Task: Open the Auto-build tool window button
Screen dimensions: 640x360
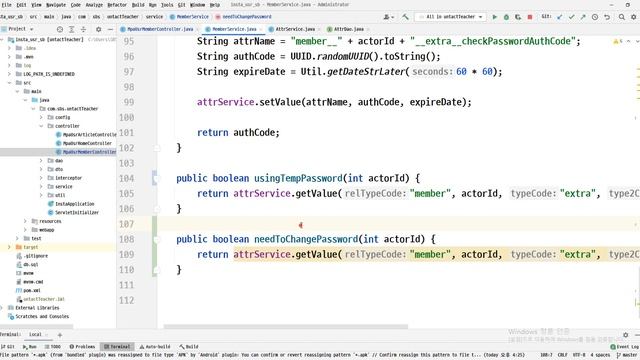Action: 155,347
